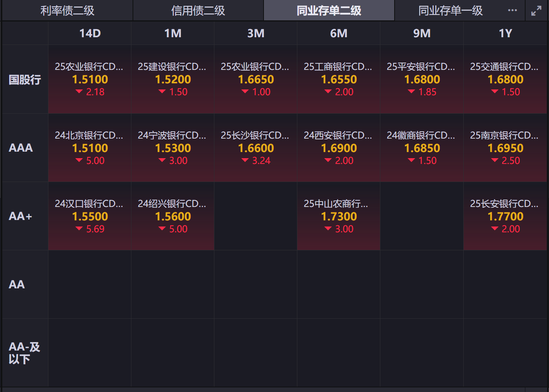This screenshot has width=549, height=392.
Task: Switch to the 利率债二级 tab
Action: point(67,10)
